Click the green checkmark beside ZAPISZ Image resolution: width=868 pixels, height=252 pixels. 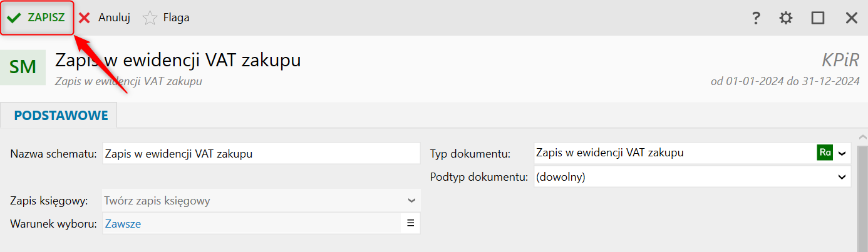click(14, 18)
